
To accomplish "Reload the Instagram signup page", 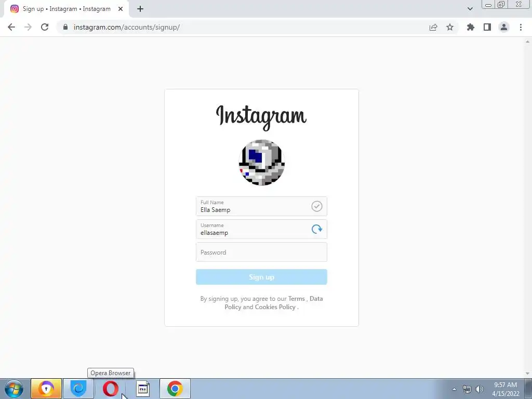I will coord(45,27).
